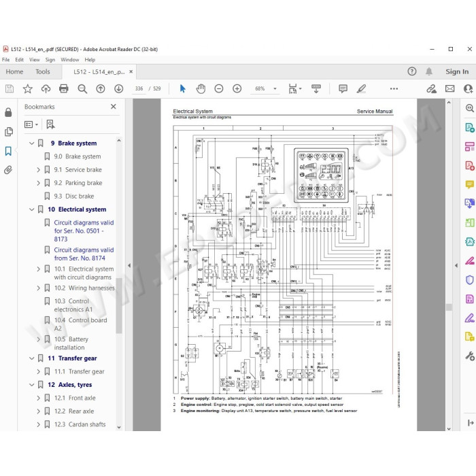Viewport: 476px width, 476px height.
Task: Open more tools ellipsis
Action: point(394,88)
